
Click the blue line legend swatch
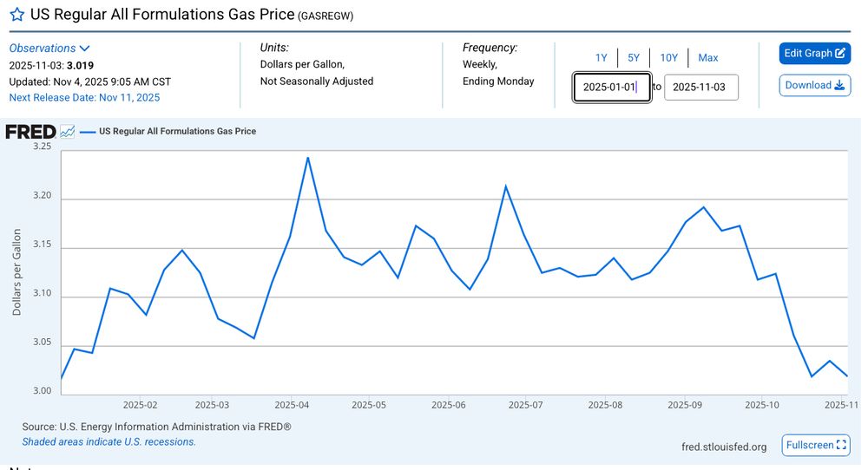point(87,132)
